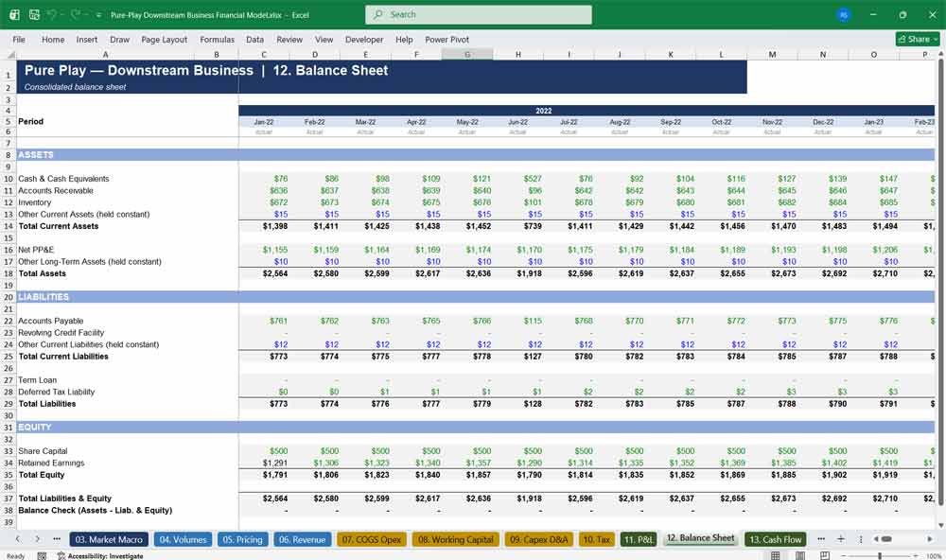Switch to Normal view icon
Image resolution: width=946 pixels, height=560 pixels.
(x=776, y=555)
